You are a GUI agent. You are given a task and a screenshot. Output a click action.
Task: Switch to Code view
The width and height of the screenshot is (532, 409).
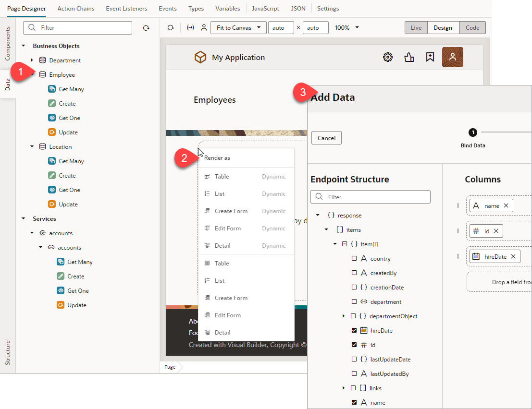pyautogui.click(x=472, y=27)
